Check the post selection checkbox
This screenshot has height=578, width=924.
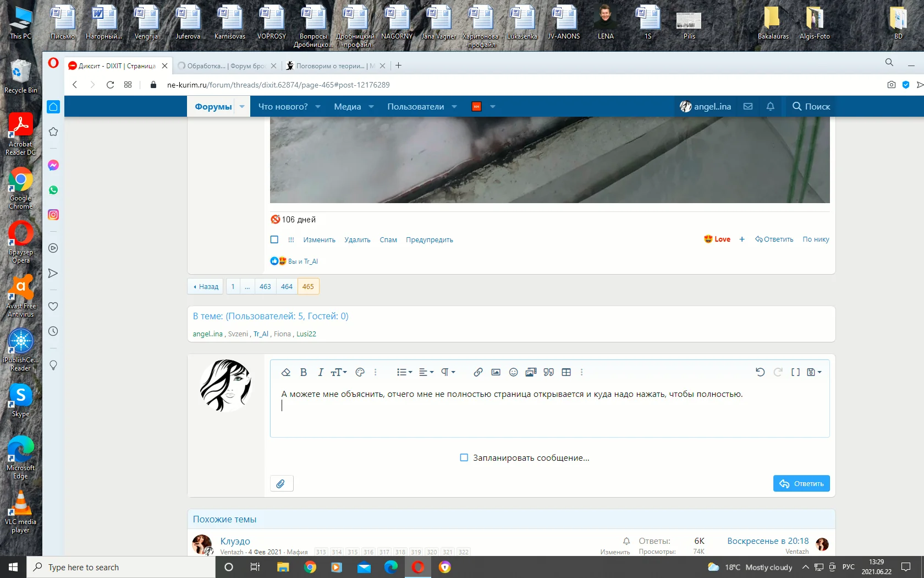pyautogui.click(x=274, y=239)
